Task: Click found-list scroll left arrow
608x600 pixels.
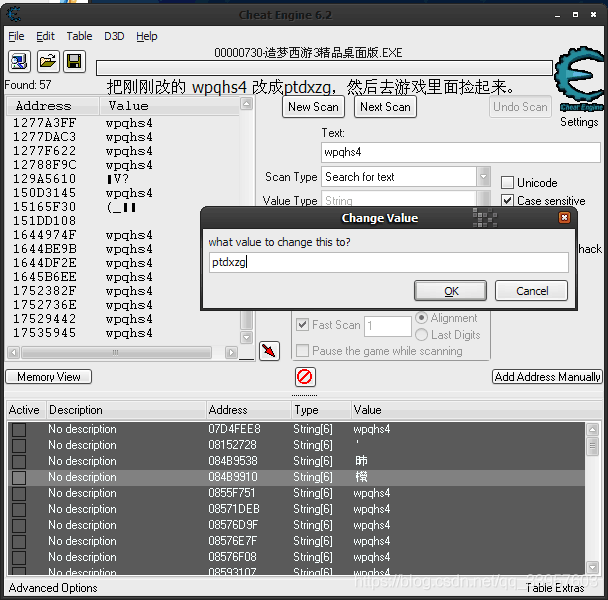Action: click(14, 352)
